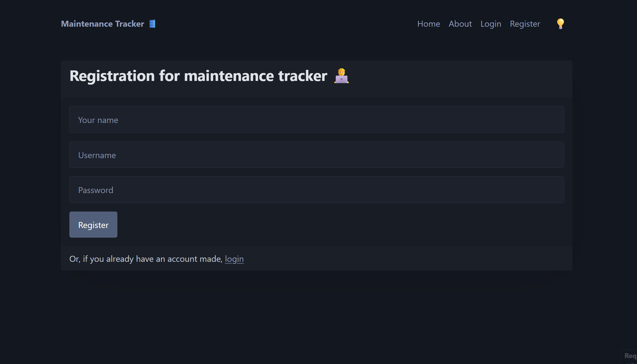
Task: Click the Maintenance Tracker brand title
Action: pos(102,24)
